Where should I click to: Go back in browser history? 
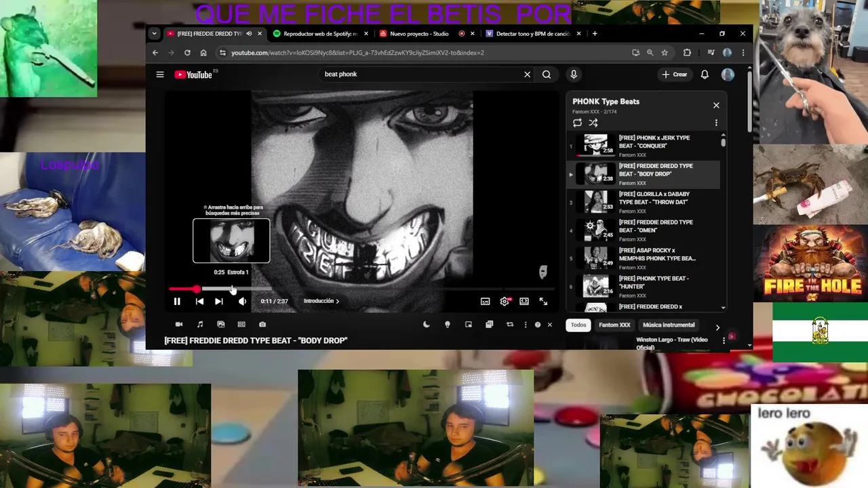155,53
